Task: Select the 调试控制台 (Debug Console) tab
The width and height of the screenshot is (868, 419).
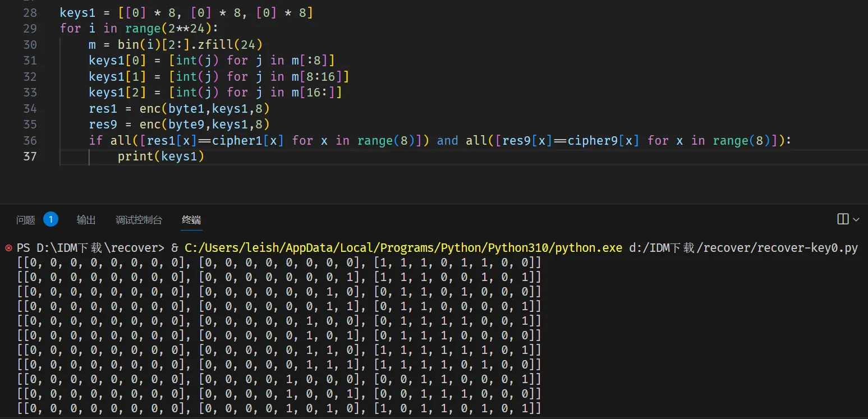Action: (139, 220)
